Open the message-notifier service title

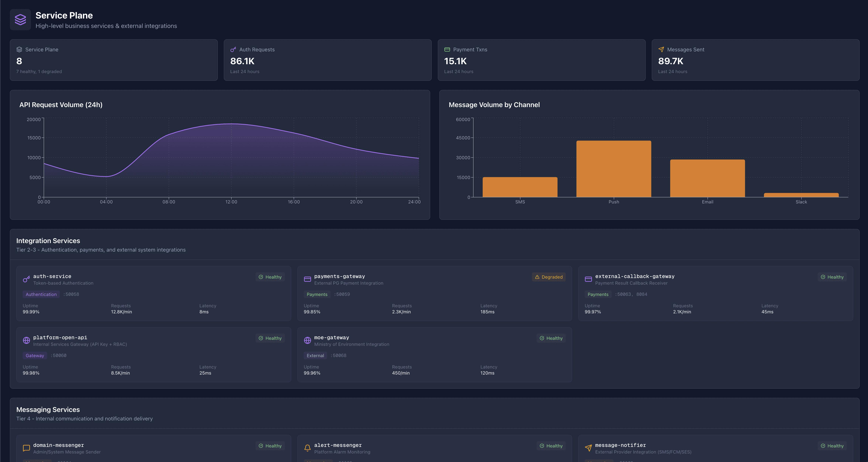point(620,445)
